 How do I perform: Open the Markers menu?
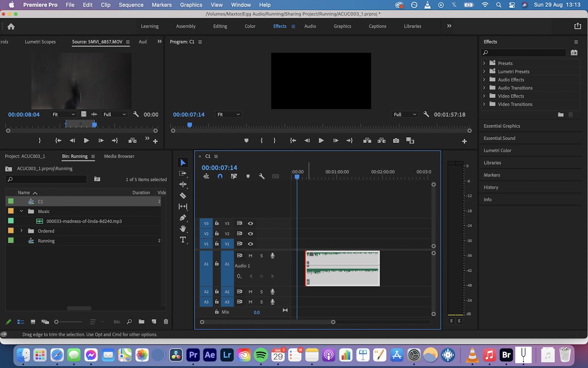coord(162,5)
